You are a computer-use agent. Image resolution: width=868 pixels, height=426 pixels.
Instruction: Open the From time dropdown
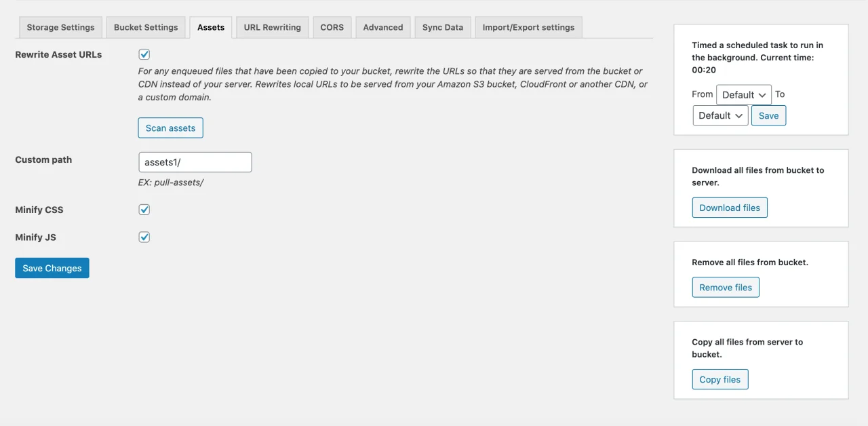click(x=744, y=95)
